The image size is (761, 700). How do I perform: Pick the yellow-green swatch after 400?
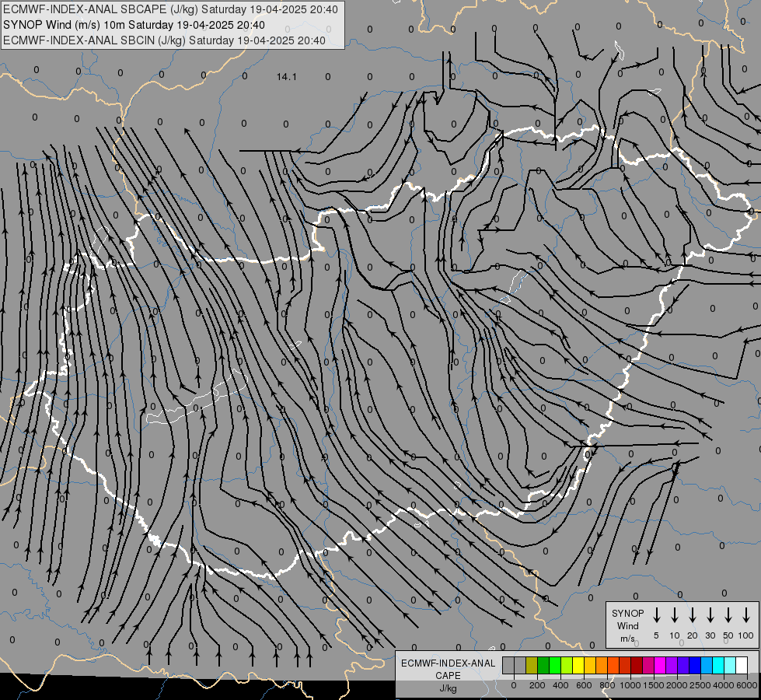[x=567, y=665]
